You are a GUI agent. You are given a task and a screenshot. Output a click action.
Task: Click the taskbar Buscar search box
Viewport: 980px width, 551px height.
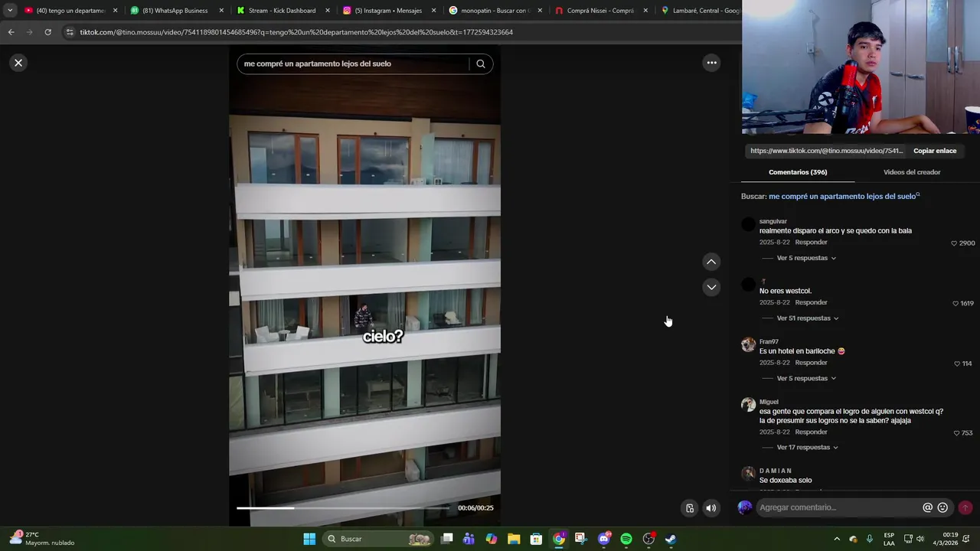[x=378, y=539]
